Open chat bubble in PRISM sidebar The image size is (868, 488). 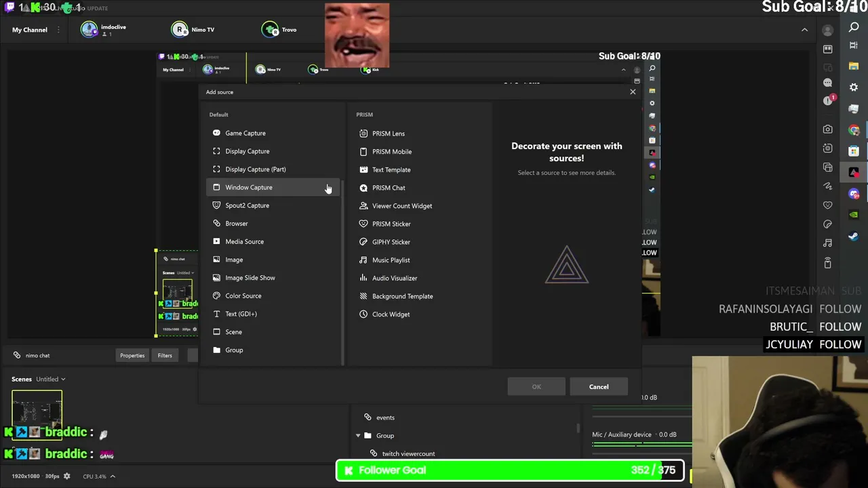(x=827, y=83)
